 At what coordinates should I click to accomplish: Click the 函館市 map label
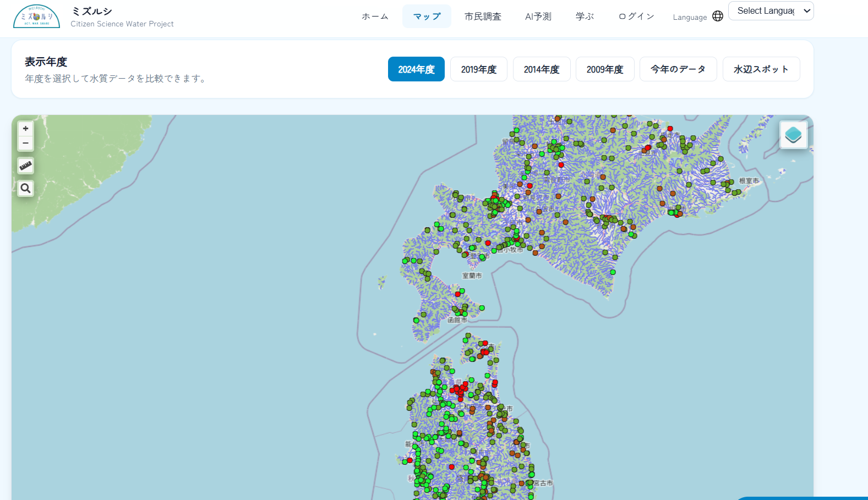point(457,320)
